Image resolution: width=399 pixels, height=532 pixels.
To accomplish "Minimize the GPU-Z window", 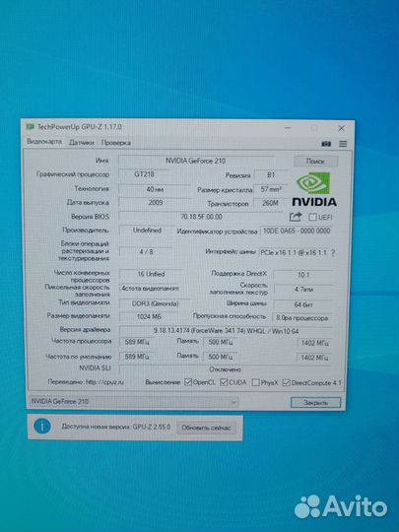I will tap(288, 128).
